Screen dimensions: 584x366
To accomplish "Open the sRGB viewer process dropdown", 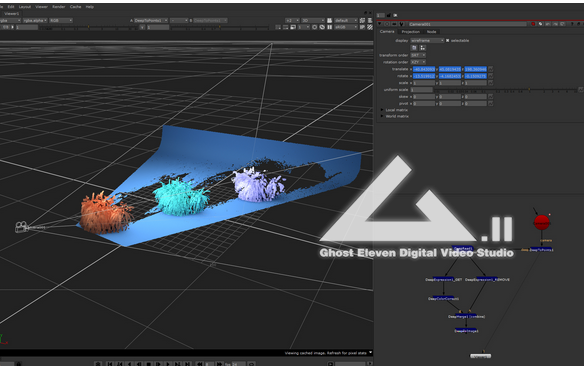I will pyautogui.click(x=345, y=27).
